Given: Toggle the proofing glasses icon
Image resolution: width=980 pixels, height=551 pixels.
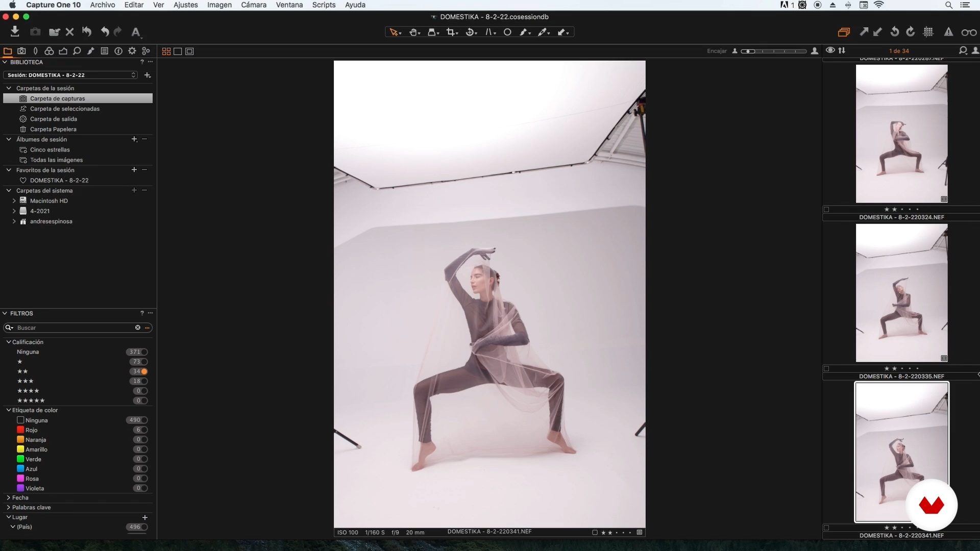Looking at the screenshot, I should [x=968, y=33].
